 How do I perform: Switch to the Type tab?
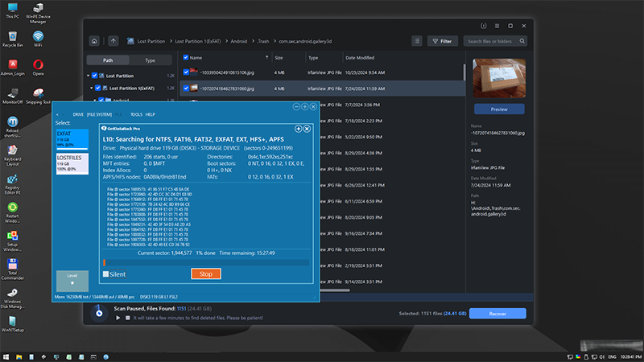(x=150, y=60)
